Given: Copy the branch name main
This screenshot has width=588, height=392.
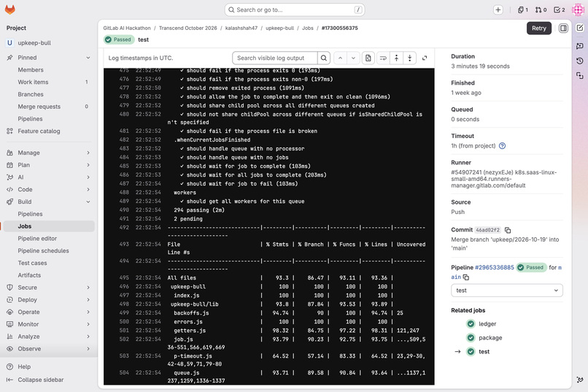Looking at the screenshot, I should coord(465,277).
